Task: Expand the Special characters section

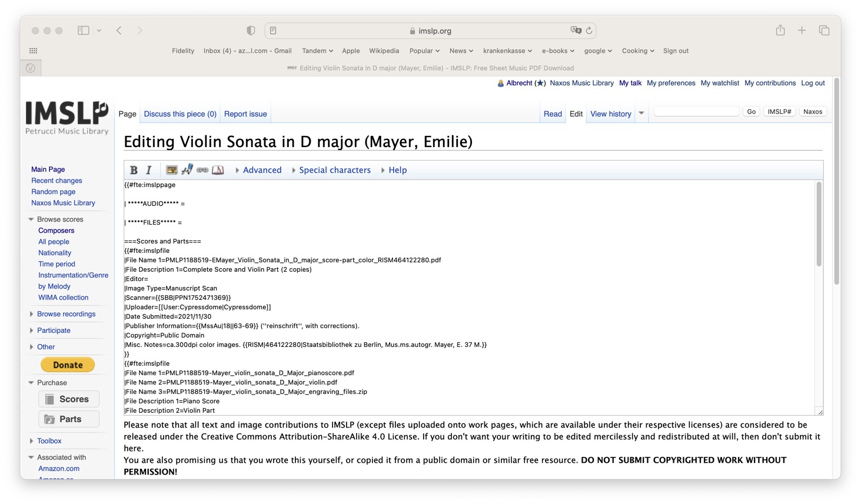Action: [331, 170]
